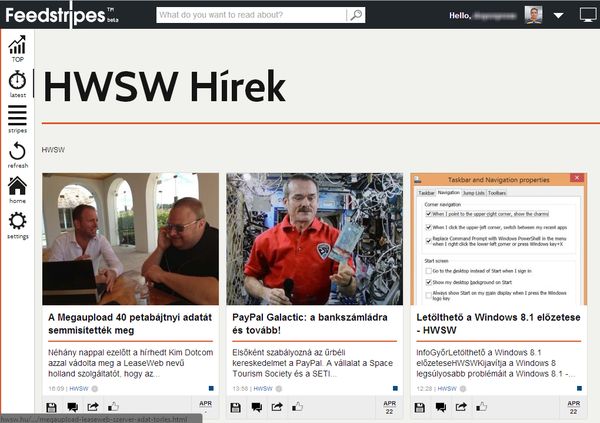Click APR 22 date on PayPal card

point(390,407)
